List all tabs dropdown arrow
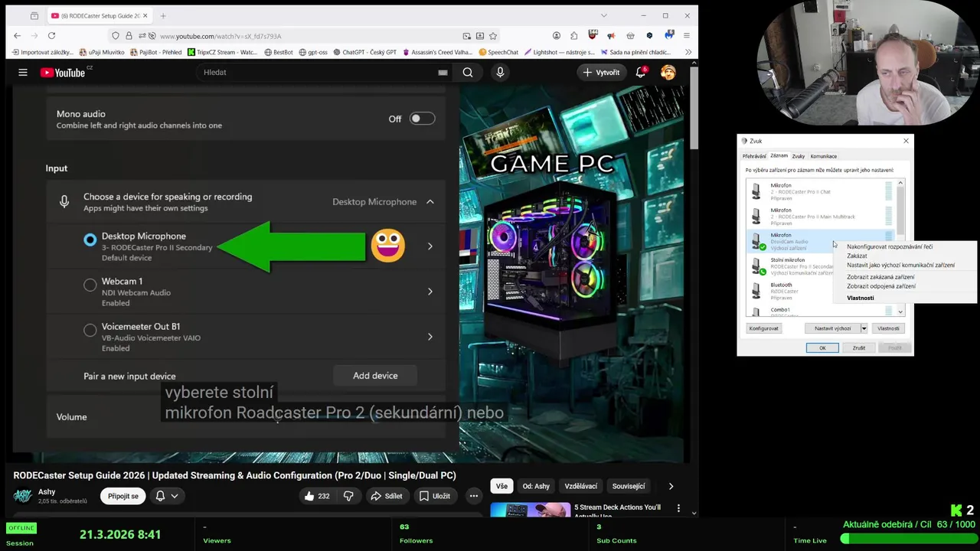This screenshot has height=551, width=980. pos(603,15)
